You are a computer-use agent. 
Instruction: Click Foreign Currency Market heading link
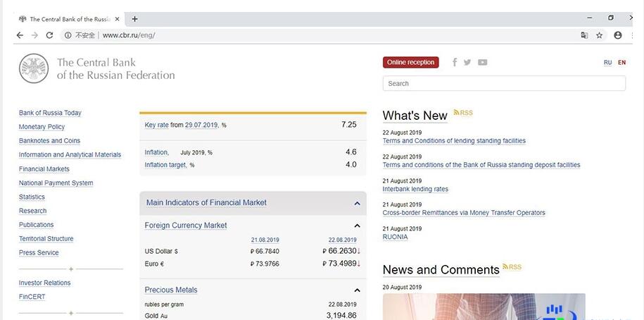[186, 226]
